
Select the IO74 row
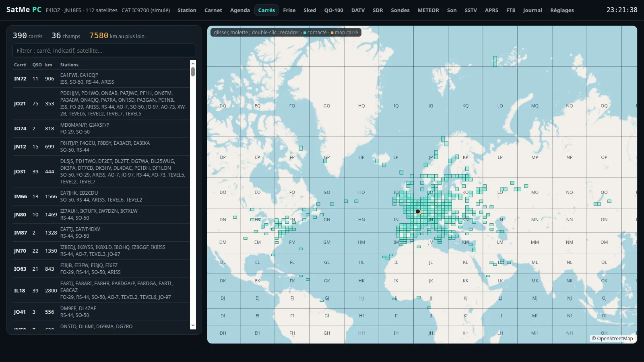pyautogui.click(x=101, y=128)
